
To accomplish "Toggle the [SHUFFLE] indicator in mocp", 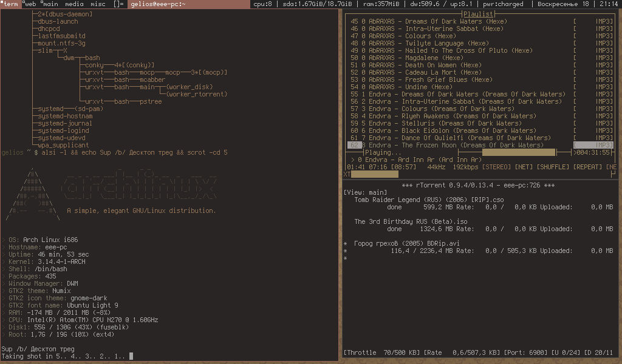I will pos(553,167).
